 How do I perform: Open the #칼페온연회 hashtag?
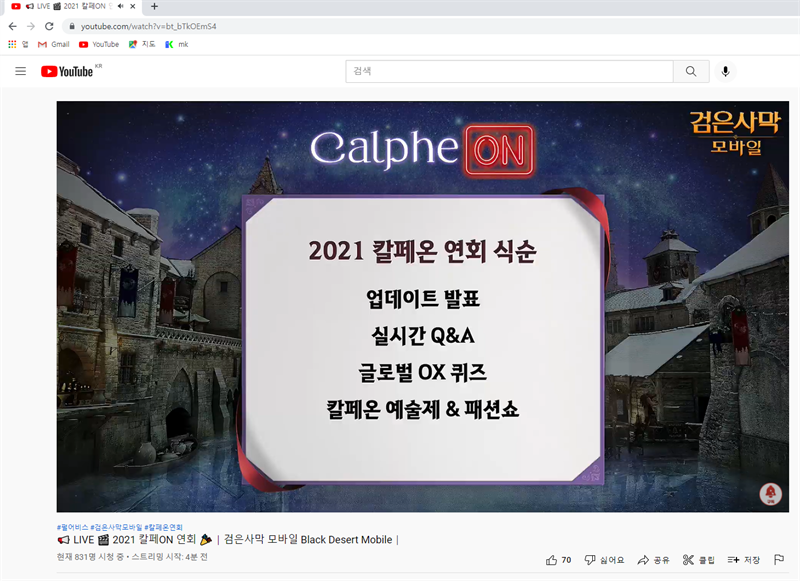163,527
